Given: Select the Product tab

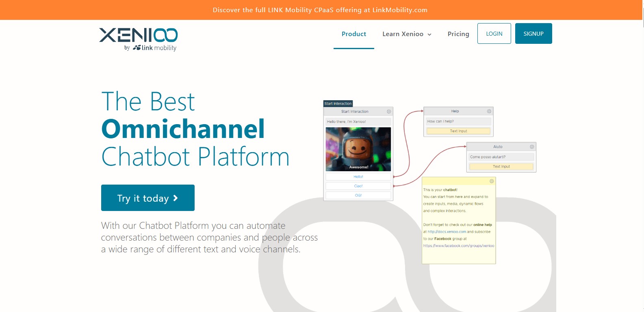Looking at the screenshot, I should 353,34.
